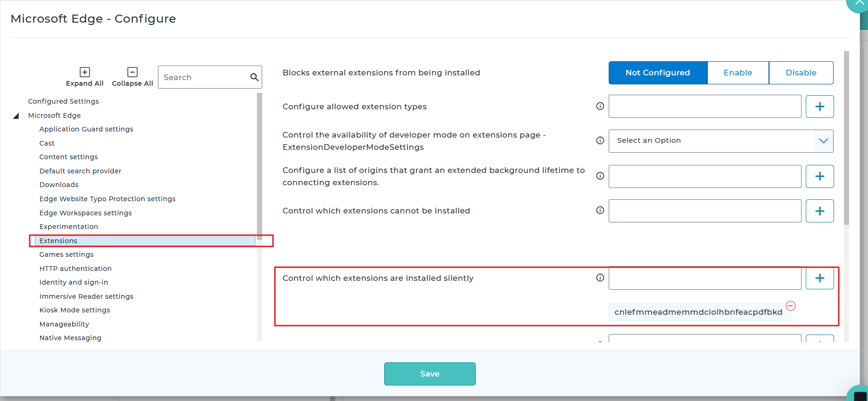Viewport: 868px width, 401px height.
Task: Collapse the Microsoft Edge tree node
Action: click(16, 115)
